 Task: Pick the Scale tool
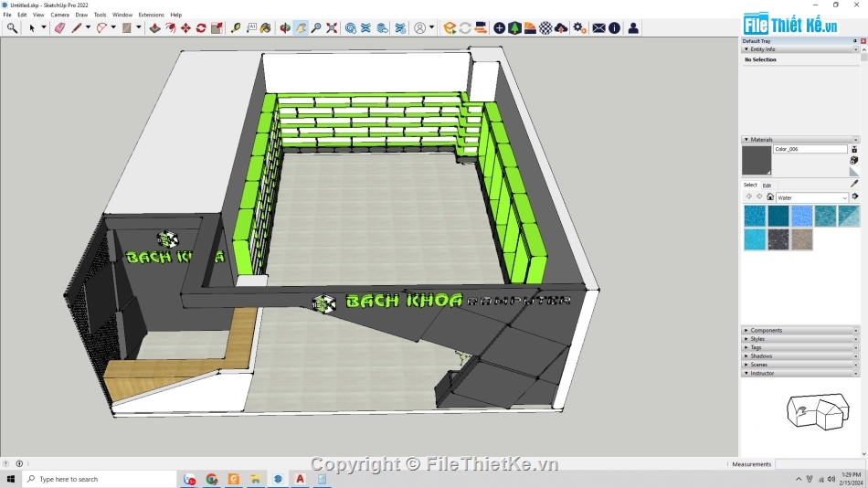217,27
